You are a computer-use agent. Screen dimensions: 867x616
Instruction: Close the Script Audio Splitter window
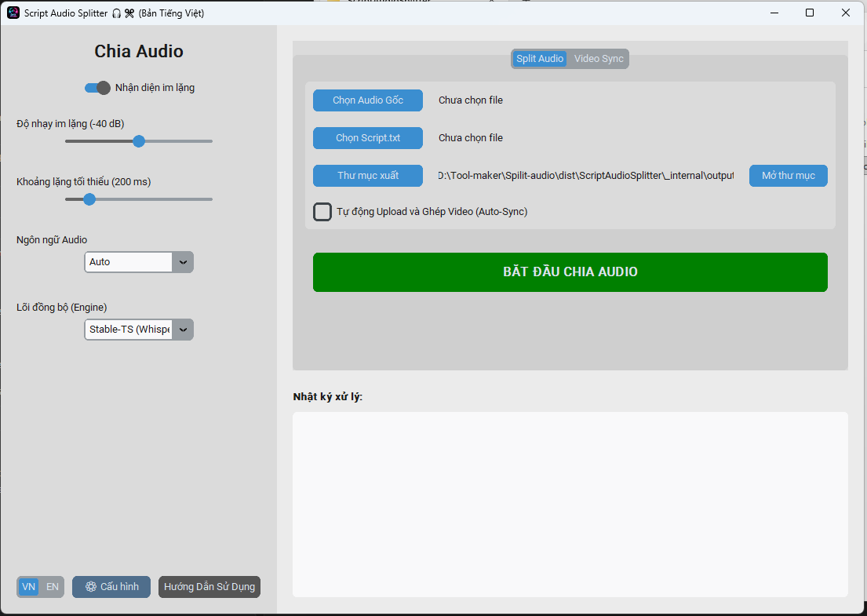[846, 13]
